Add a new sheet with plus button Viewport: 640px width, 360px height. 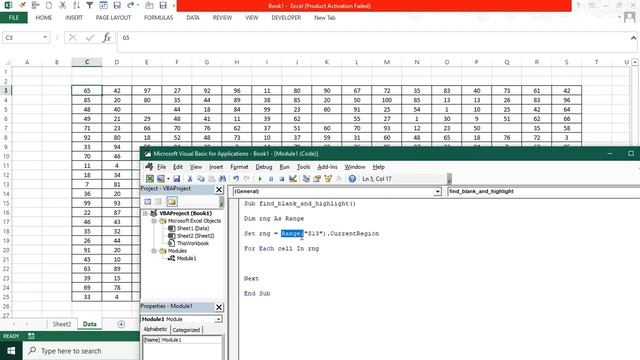[x=121, y=324]
